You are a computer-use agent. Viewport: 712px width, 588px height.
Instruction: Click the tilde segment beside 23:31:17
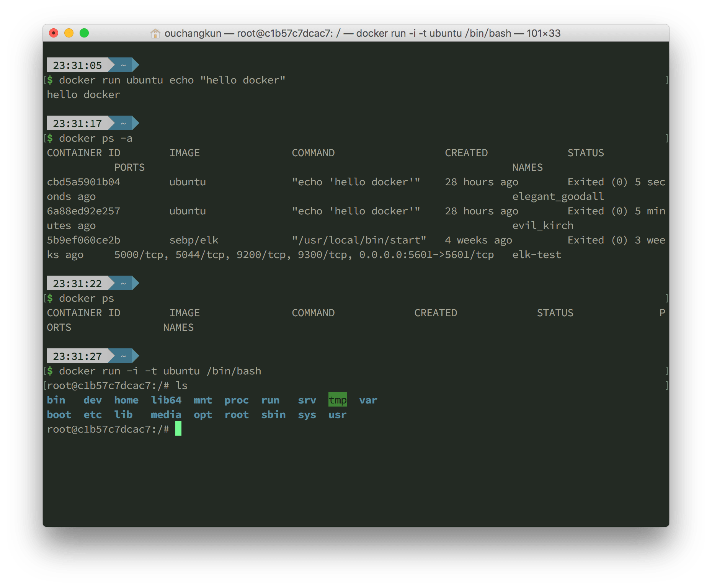(123, 123)
